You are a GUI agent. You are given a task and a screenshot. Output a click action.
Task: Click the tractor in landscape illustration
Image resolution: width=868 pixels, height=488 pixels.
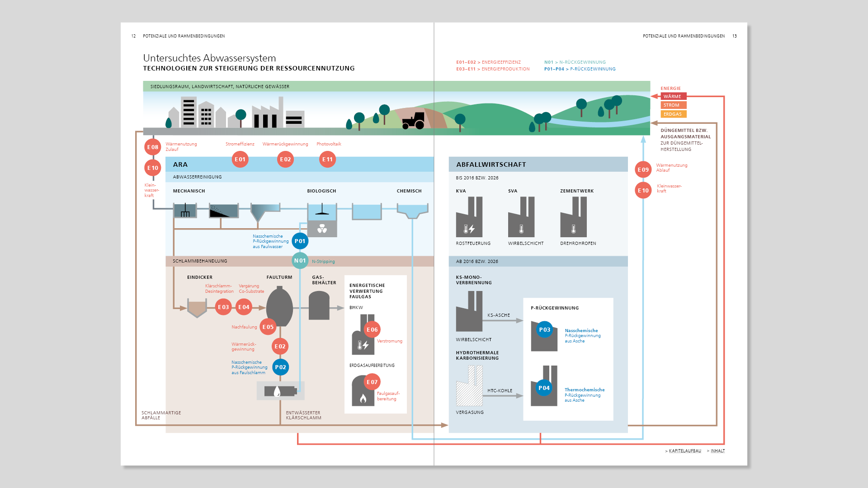(414, 121)
